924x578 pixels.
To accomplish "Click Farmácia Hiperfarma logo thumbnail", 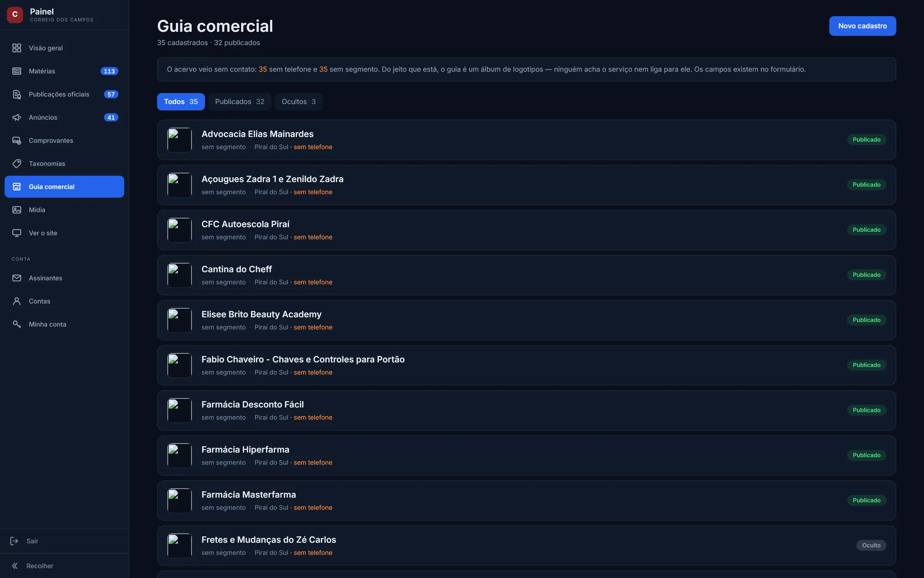I will (x=179, y=455).
